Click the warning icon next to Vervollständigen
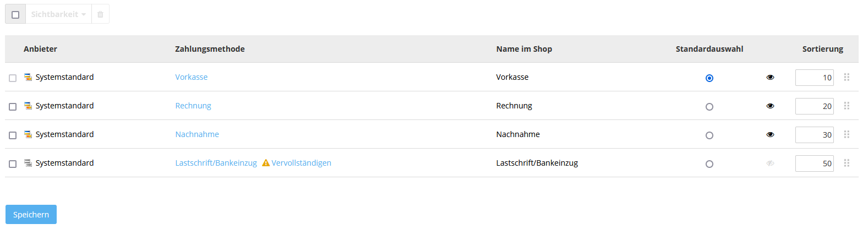Image resolution: width=868 pixels, height=229 pixels. (x=266, y=163)
